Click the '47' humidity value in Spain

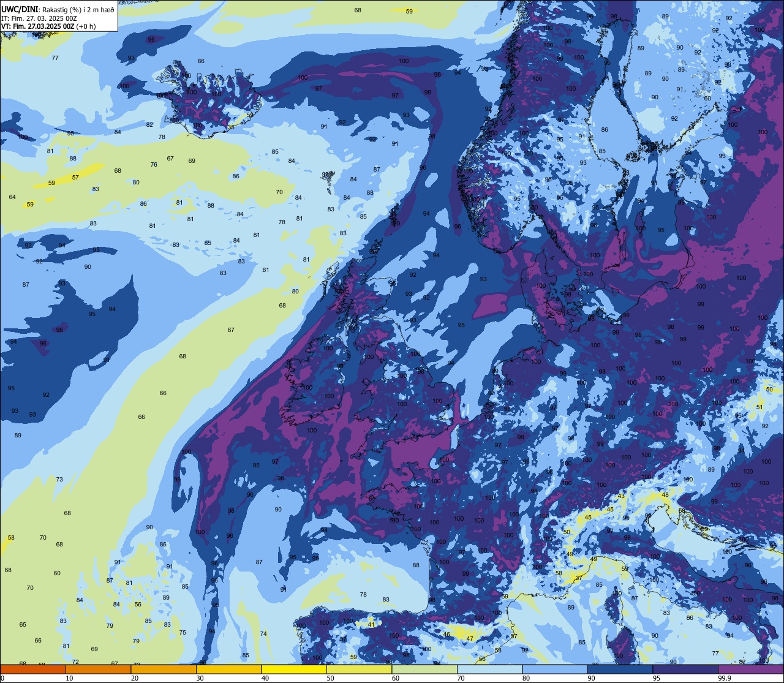(470, 638)
